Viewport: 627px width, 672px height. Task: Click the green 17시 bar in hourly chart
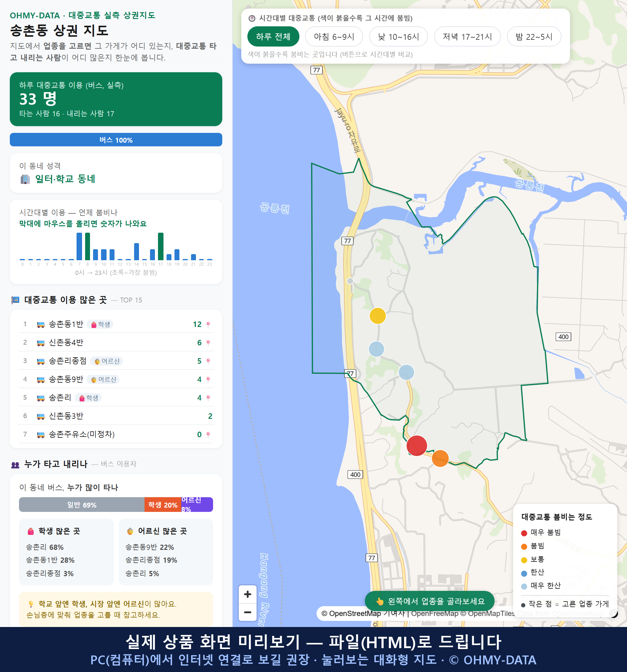click(161, 246)
